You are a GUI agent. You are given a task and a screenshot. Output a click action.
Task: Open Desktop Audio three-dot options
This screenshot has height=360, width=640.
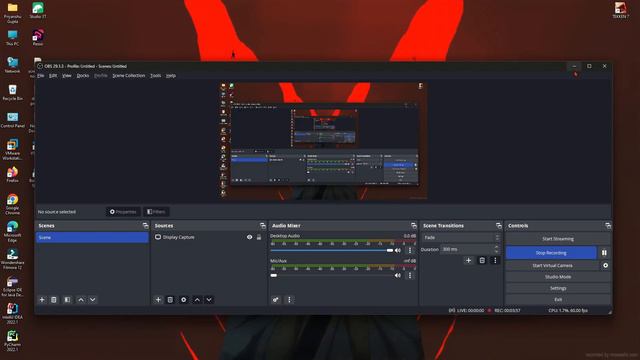click(x=410, y=250)
